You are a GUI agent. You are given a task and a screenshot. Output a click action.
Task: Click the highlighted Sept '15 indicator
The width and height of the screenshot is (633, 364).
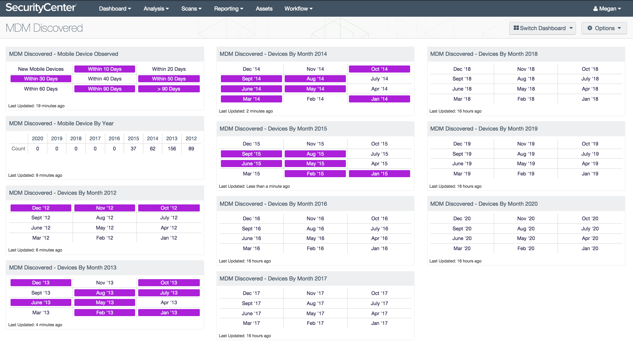[251, 154]
